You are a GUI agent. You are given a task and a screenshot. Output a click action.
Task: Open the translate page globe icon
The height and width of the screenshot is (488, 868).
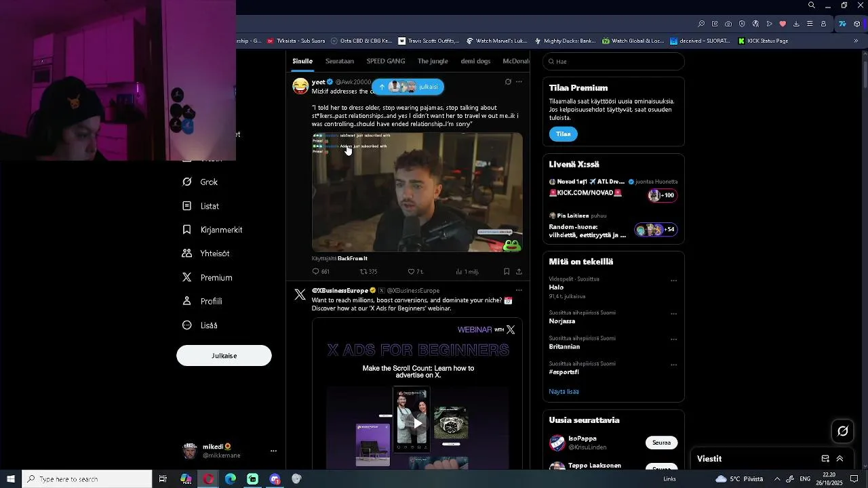[755, 24]
